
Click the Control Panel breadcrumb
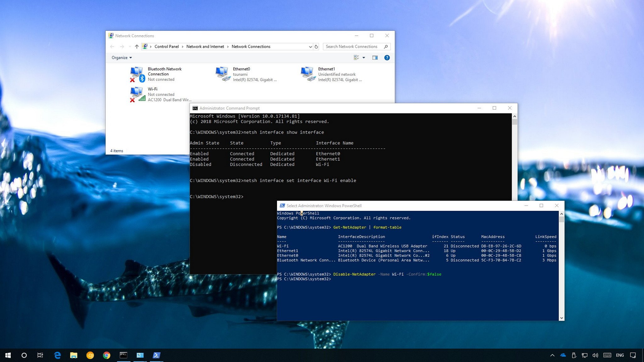pos(166,47)
